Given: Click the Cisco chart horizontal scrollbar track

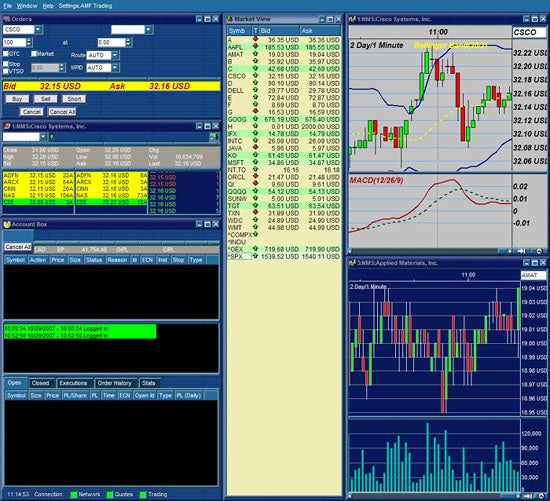Looking at the screenshot, I should click(x=426, y=251).
